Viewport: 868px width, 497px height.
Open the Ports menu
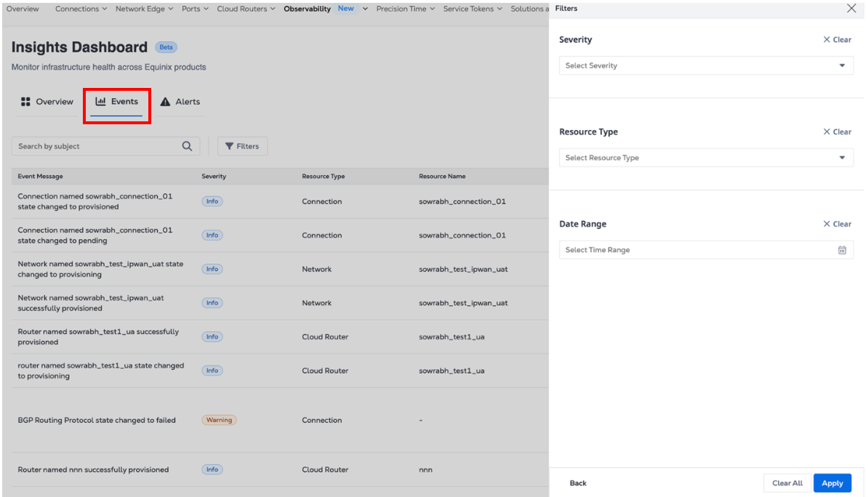[x=195, y=9]
